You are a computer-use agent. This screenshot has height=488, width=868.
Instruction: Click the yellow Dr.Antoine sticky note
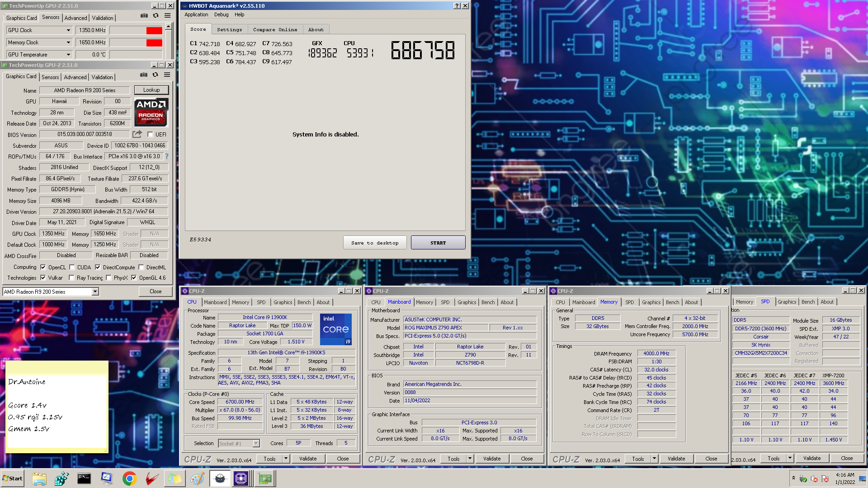coord(57,407)
